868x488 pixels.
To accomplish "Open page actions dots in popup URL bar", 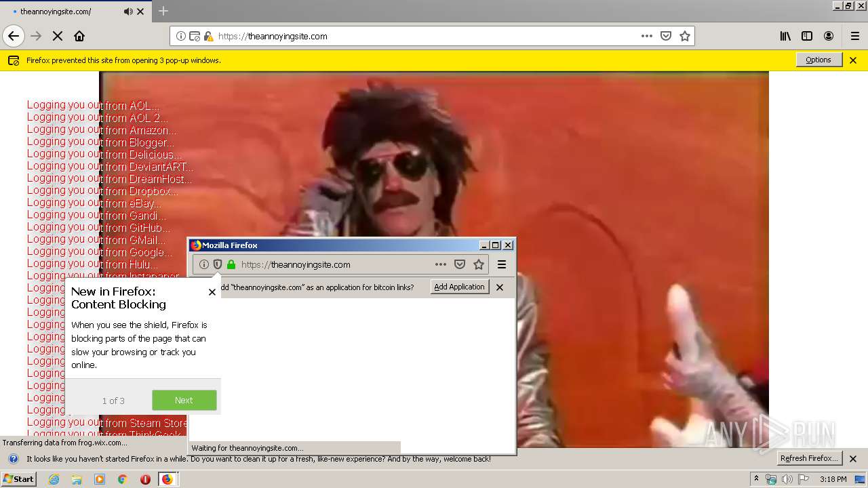I will [x=441, y=264].
